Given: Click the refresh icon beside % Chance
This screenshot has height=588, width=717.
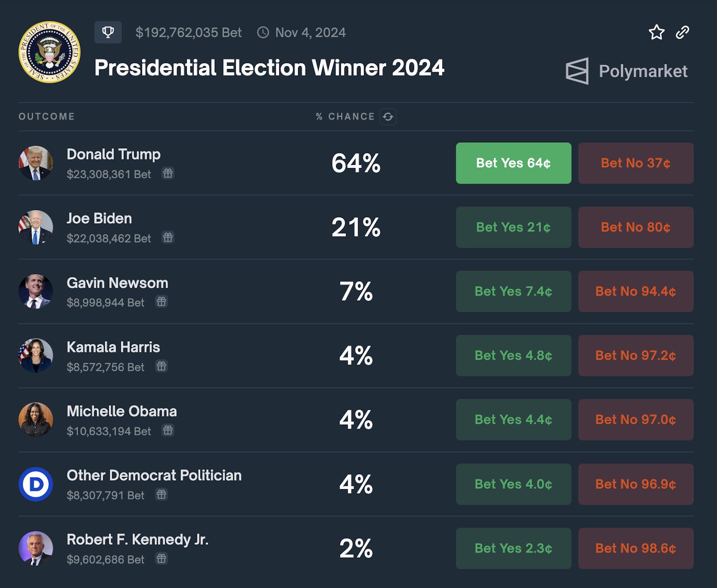Looking at the screenshot, I should (x=388, y=117).
